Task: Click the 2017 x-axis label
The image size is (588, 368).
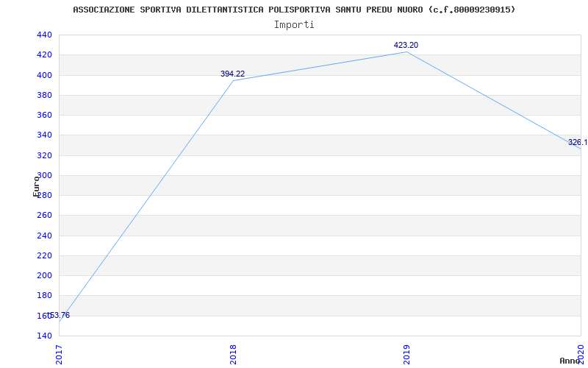Action: (x=60, y=355)
